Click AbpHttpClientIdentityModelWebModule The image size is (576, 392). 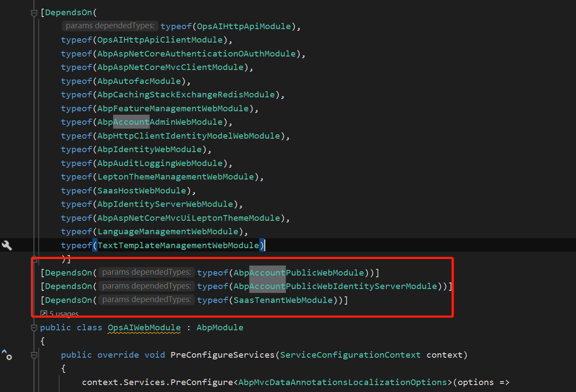tap(189, 136)
